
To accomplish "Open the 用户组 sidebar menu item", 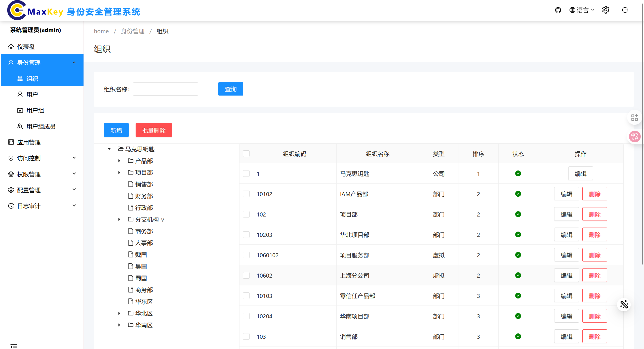I will 35,110.
